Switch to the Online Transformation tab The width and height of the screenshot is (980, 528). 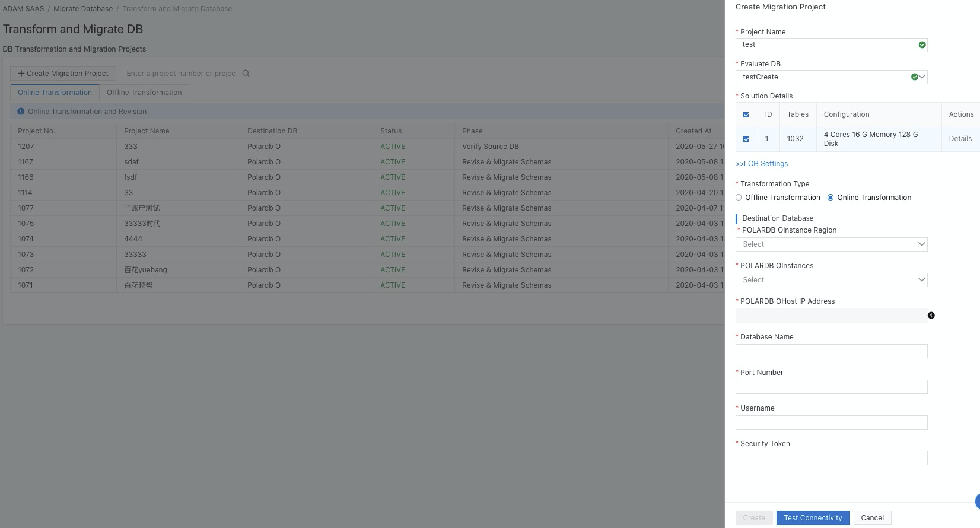[x=55, y=93]
